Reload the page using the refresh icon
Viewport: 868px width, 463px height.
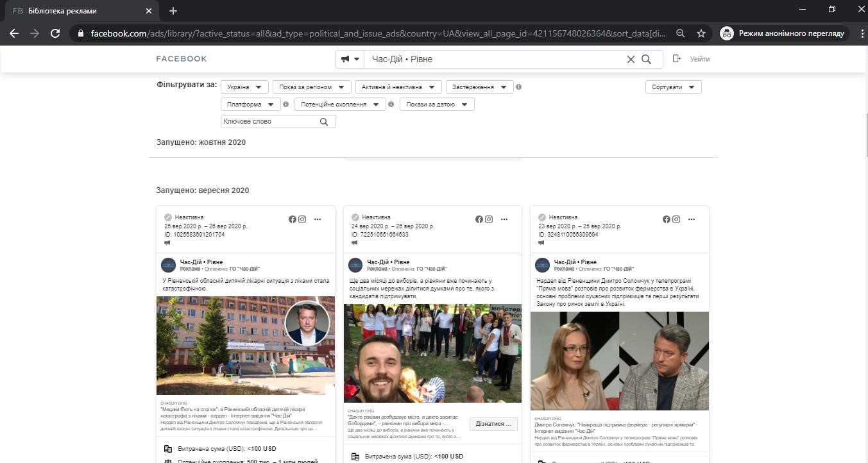click(x=55, y=33)
